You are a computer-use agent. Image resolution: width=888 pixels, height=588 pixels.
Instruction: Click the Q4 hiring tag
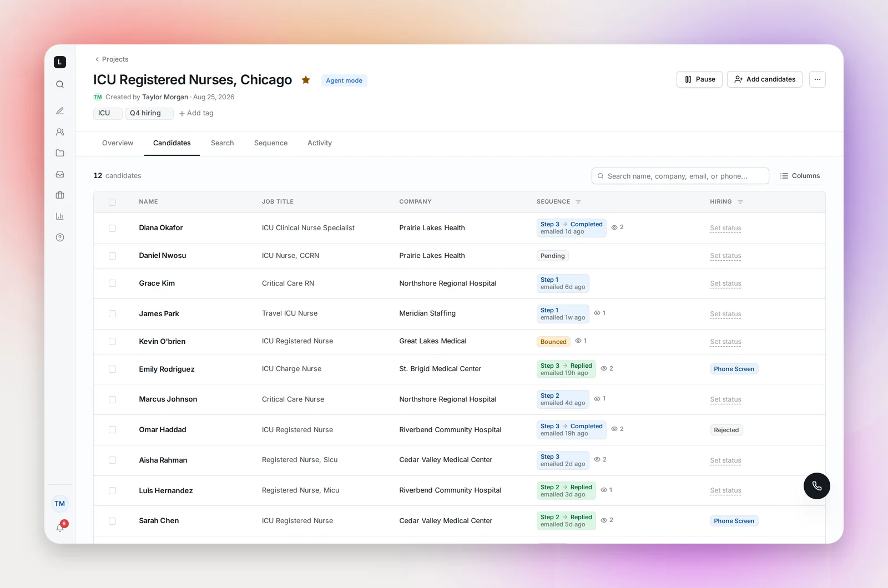[x=149, y=113]
